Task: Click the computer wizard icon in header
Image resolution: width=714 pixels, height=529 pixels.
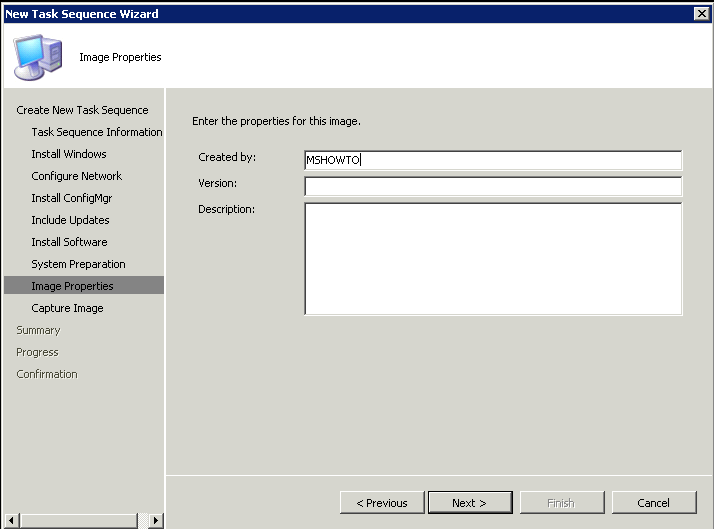Action: 38,57
